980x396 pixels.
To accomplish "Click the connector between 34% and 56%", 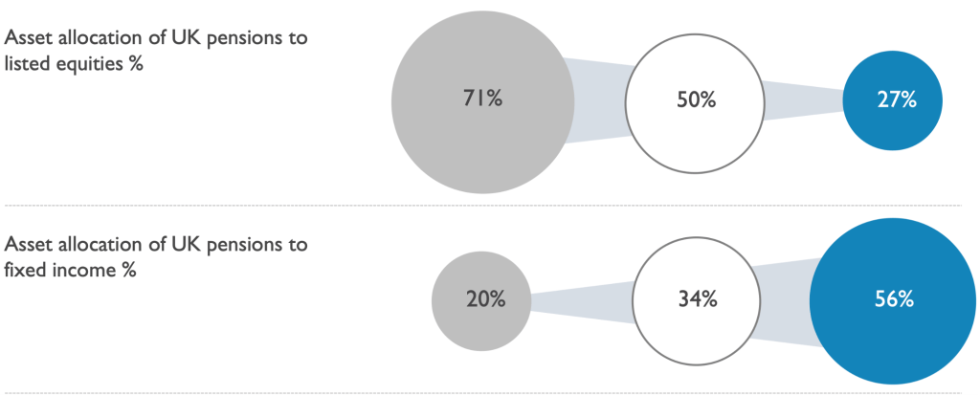I will click(787, 301).
